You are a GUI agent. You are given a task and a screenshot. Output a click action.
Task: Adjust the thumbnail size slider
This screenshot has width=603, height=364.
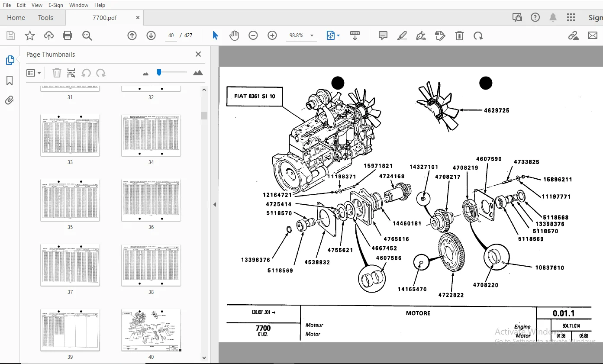pyautogui.click(x=159, y=72)
